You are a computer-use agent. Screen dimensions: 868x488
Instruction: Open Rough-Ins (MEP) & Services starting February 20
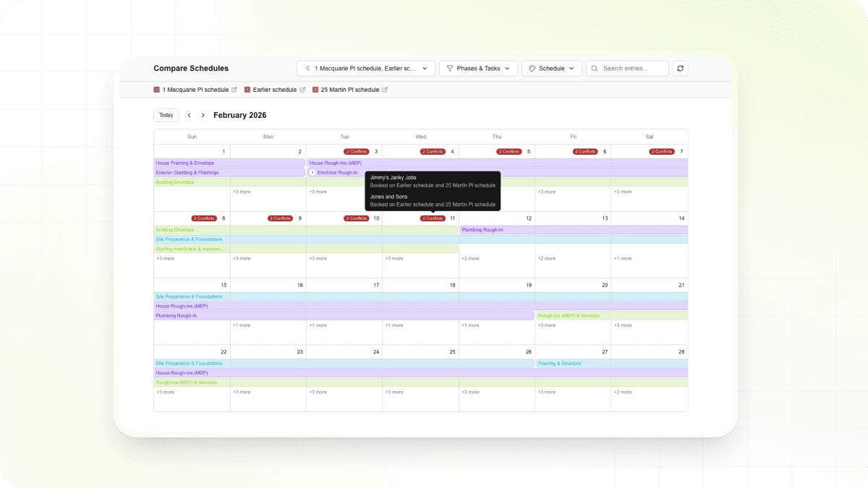coord(612,316)
